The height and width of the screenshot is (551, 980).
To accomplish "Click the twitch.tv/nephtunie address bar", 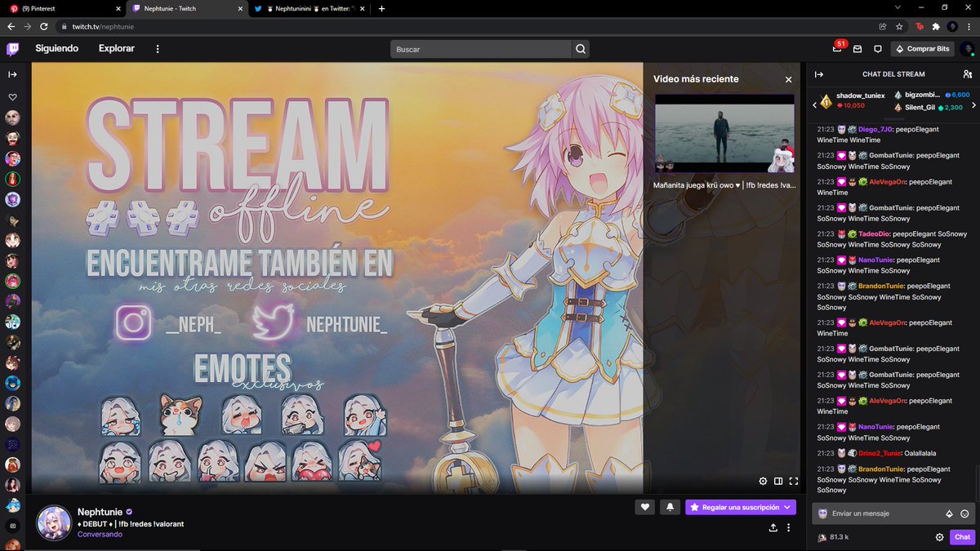I will point(102,26).
